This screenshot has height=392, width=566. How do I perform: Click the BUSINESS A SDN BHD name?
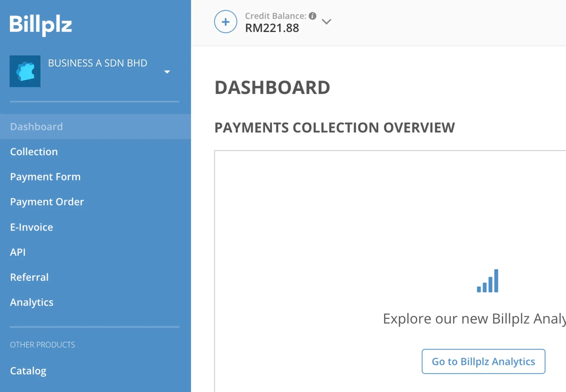pos(98,63)
